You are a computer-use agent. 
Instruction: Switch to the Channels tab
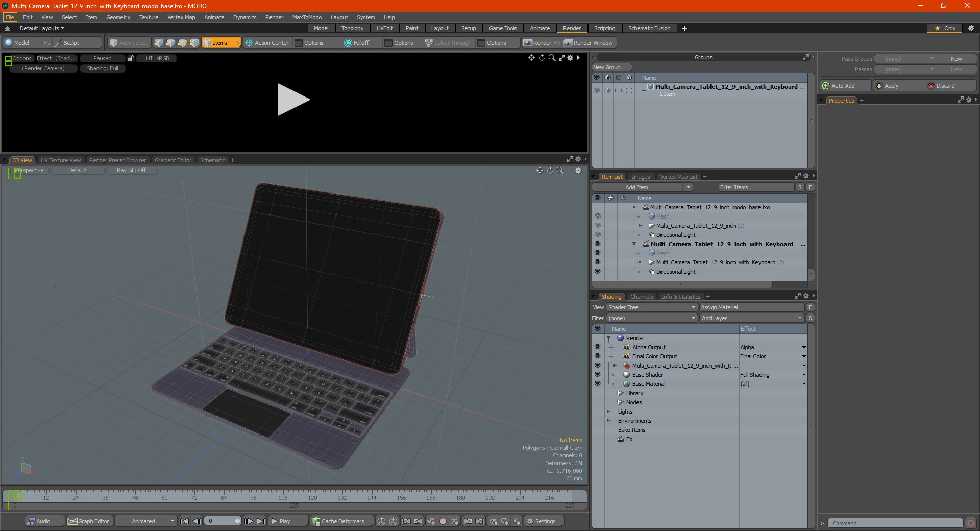coord(642,297)
